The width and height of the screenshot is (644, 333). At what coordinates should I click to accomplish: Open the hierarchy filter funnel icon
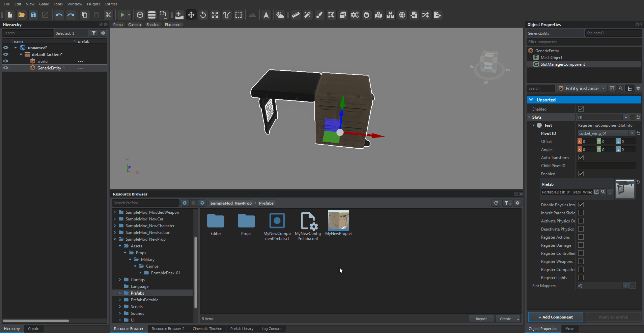pos(94,33)
